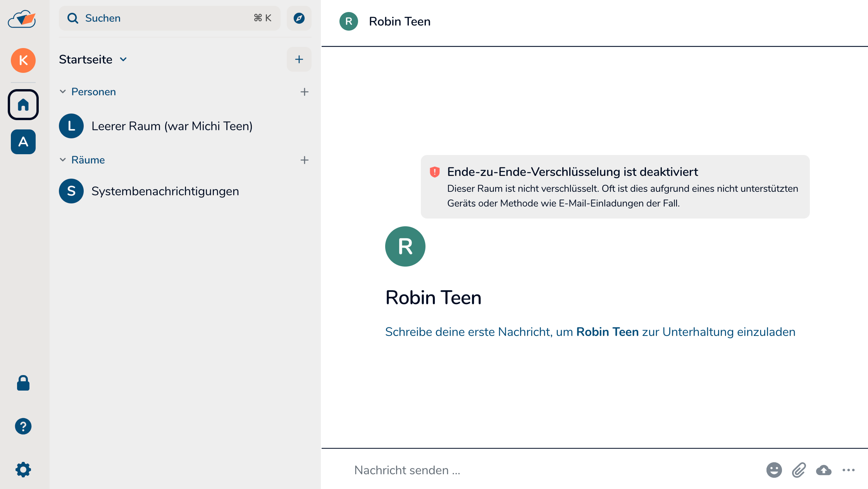The height and width of the screenshot is (489, 868).
Task: Open the space labeled A
Action: coord(23,142)
